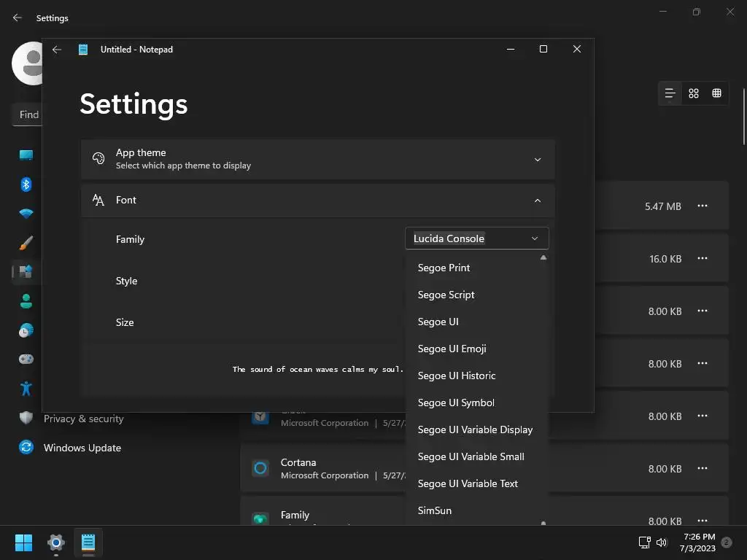Go back using Notepad's back arrow

tap(57, 49)
